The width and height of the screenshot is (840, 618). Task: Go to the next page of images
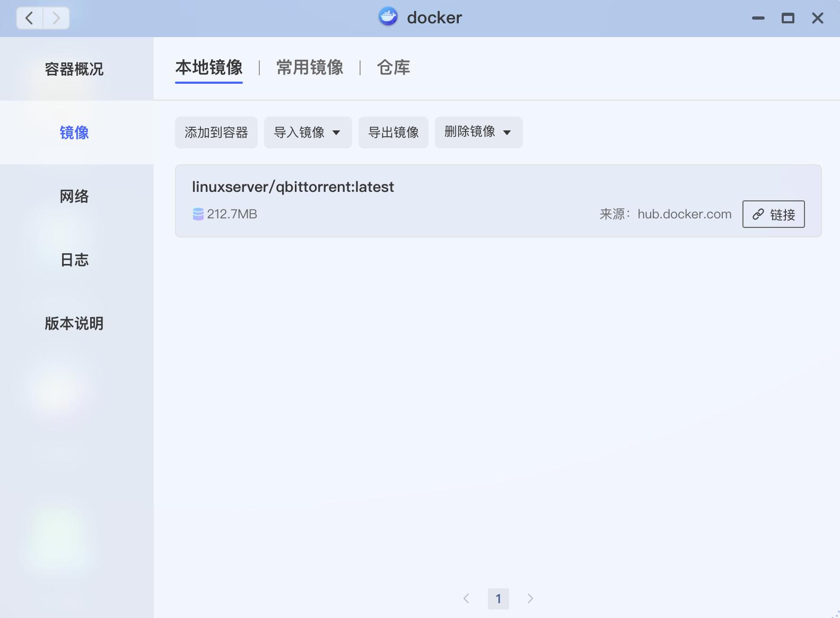pyautogui.click(x=530, y=598)
